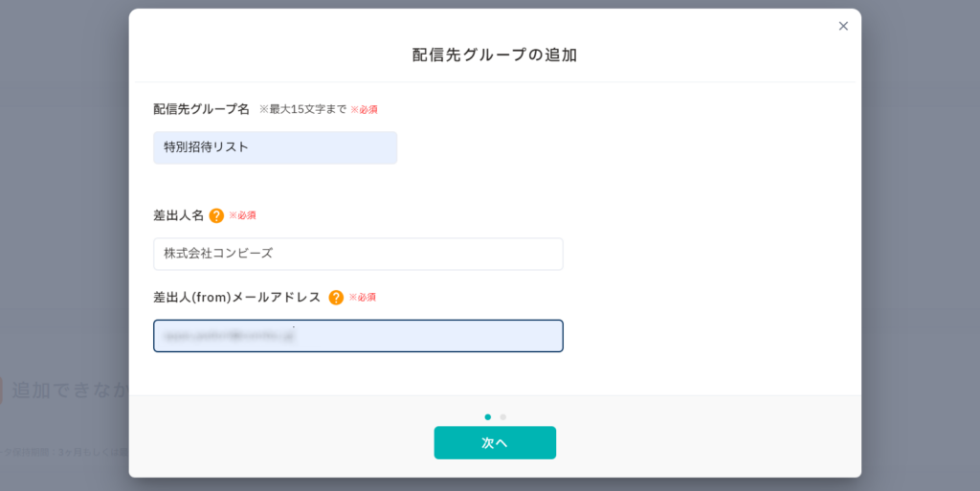The width and height of the screenshot is (980, 491).
Task: Focus the 配信先グループ名 input field
Action: point(275,147)
